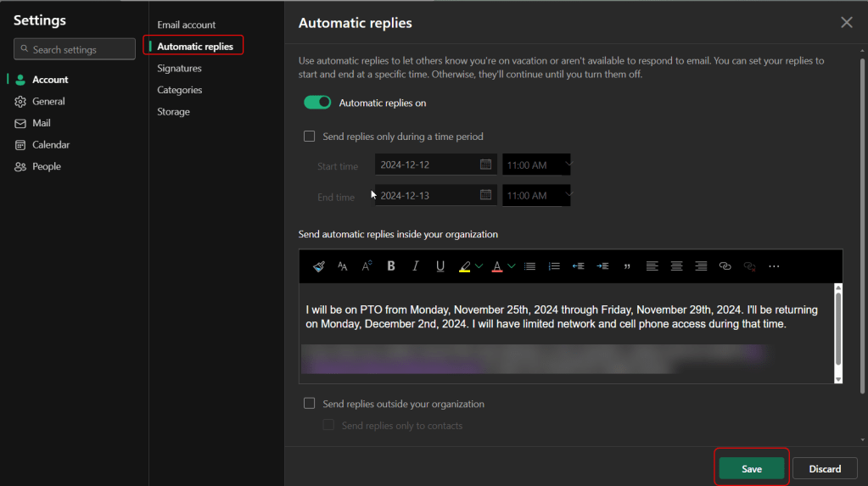Toggle bold formatting in the editor

tap(391, 266)
